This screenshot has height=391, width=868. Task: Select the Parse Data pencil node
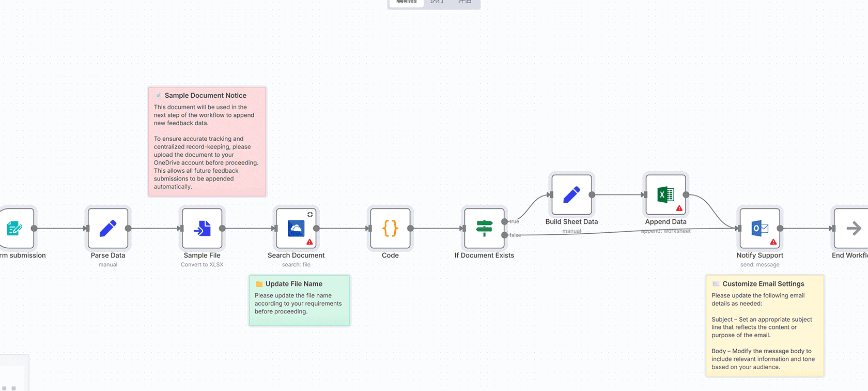pyautogui.click(x=108, y=228)
